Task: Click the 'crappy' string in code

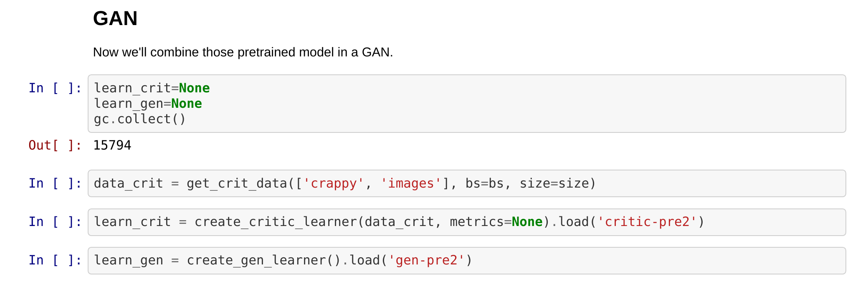Action: [334, 183]
